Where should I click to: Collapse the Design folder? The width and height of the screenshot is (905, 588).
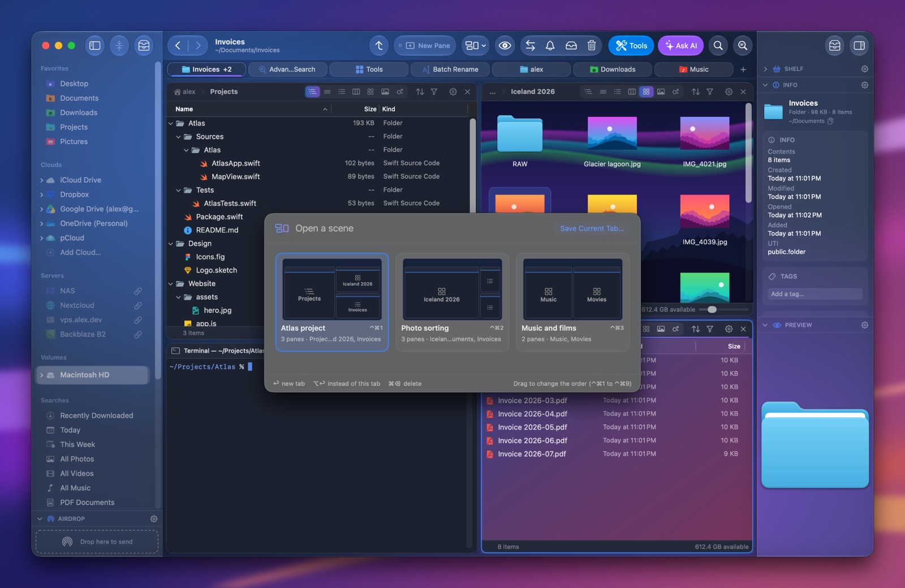coord(170,244)
